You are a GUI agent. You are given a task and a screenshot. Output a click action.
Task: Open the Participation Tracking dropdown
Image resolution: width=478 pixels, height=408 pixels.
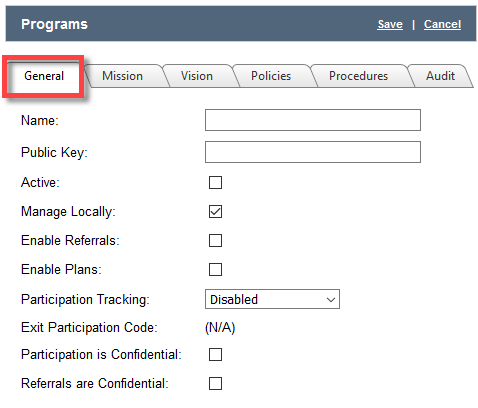pyautogui.click(x=272, y=299)
